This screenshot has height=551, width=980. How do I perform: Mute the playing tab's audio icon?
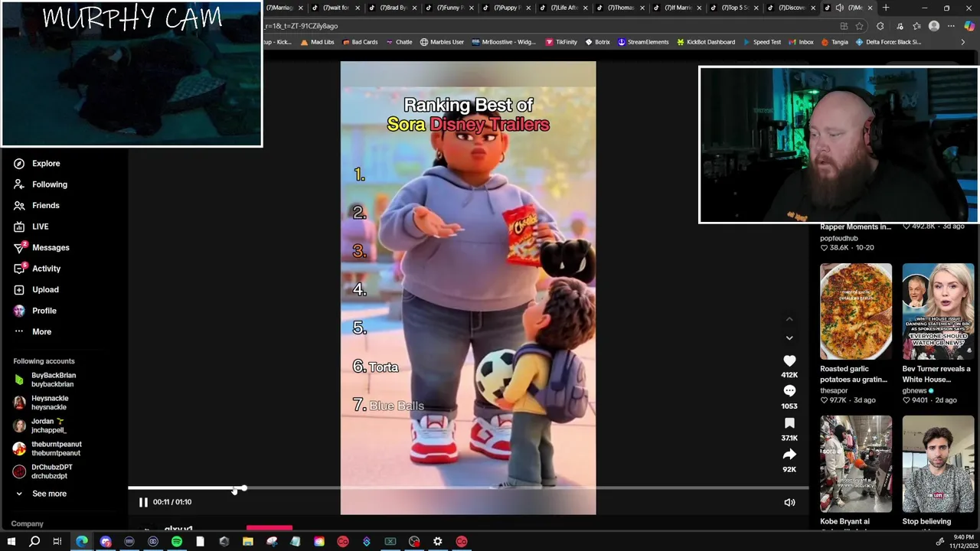pos(840,8)
